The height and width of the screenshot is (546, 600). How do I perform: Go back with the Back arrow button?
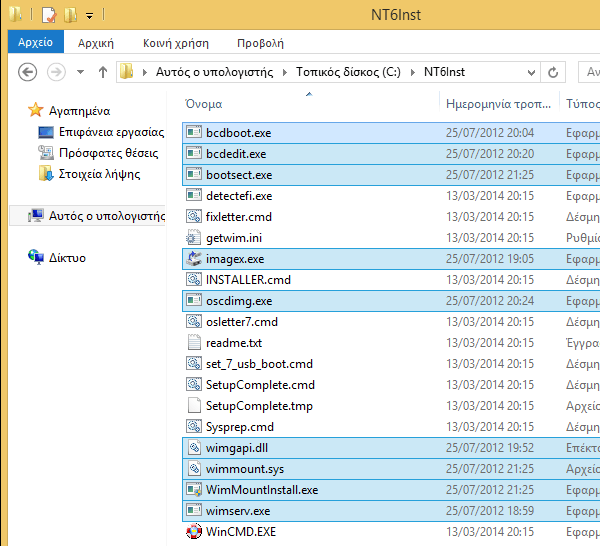click(x=28, y=72)
